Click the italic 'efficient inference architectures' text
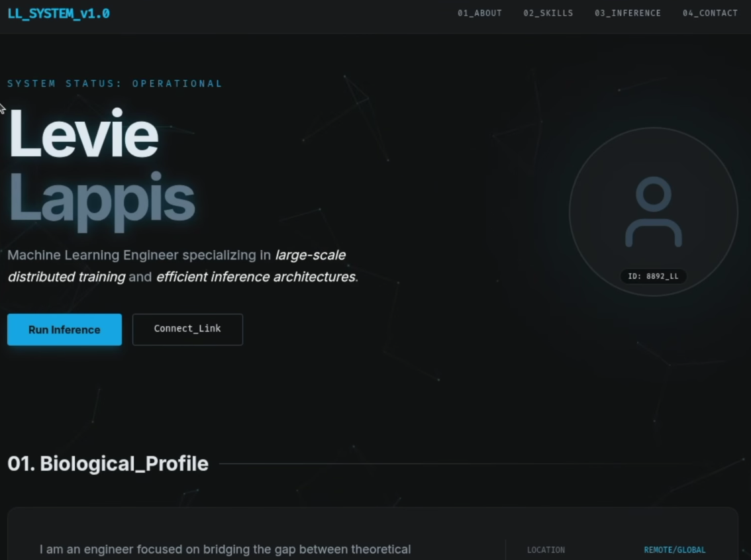The image size is (751, 560). [x=256, y=277]
